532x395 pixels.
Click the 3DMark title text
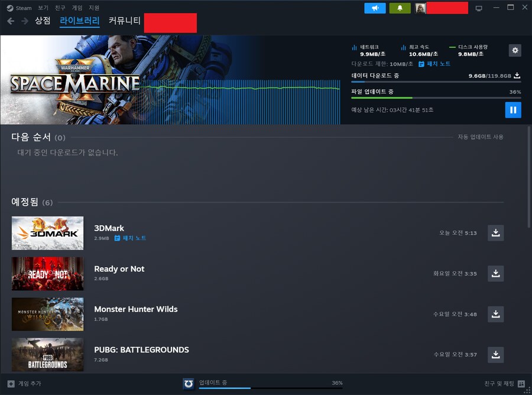pyautogui.click(x=109, y=228)
